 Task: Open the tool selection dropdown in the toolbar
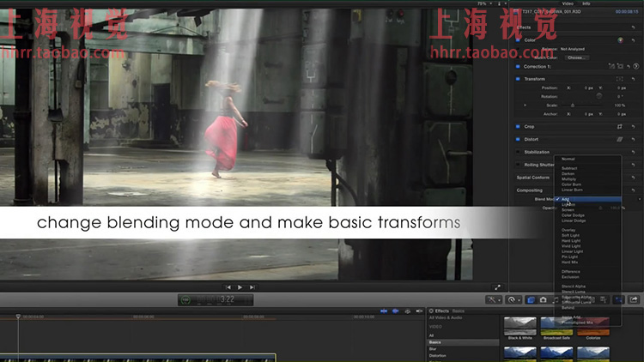tap(494, 299)
